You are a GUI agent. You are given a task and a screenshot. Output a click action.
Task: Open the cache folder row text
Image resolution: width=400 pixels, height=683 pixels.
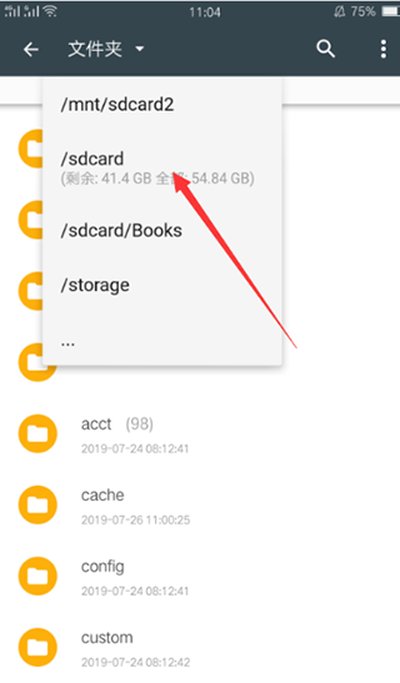102,495
